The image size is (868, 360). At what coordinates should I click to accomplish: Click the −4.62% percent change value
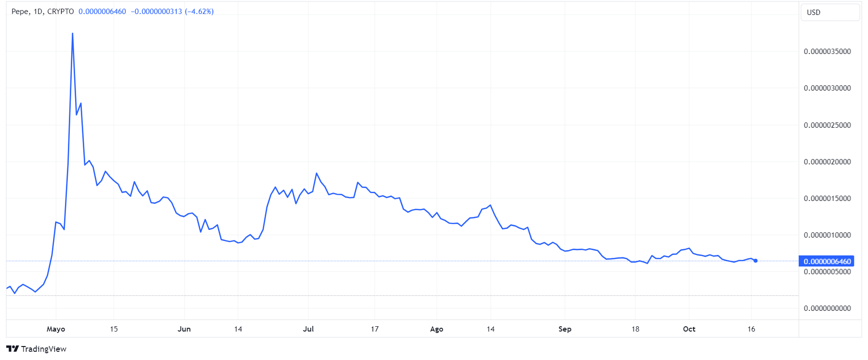click(x=199, y=12)
